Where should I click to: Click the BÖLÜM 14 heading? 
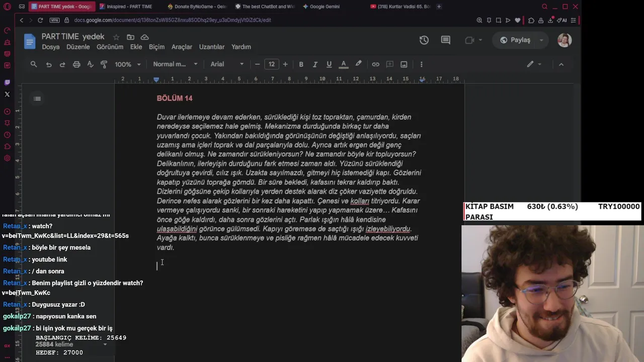(175, 99)
